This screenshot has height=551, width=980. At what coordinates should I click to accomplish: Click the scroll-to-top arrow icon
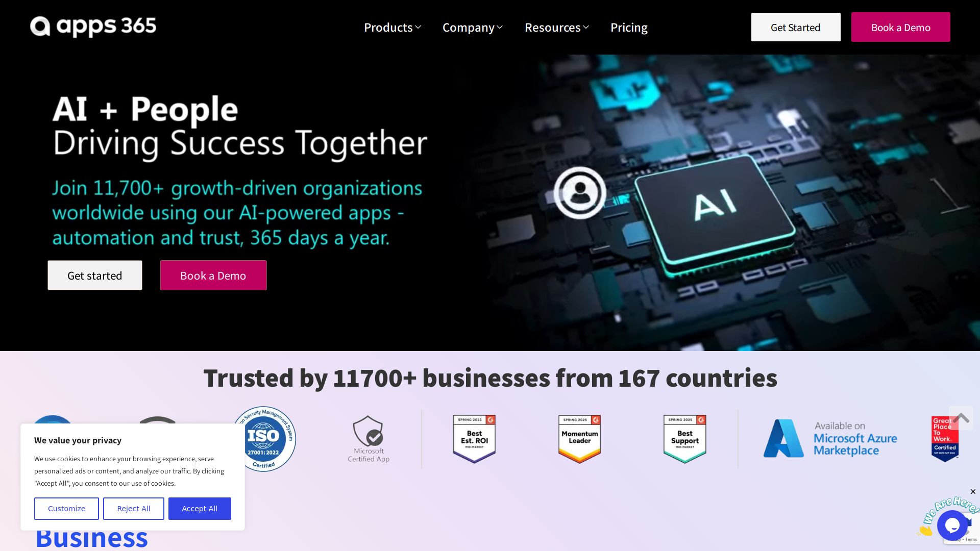click(x=961, y=418)
